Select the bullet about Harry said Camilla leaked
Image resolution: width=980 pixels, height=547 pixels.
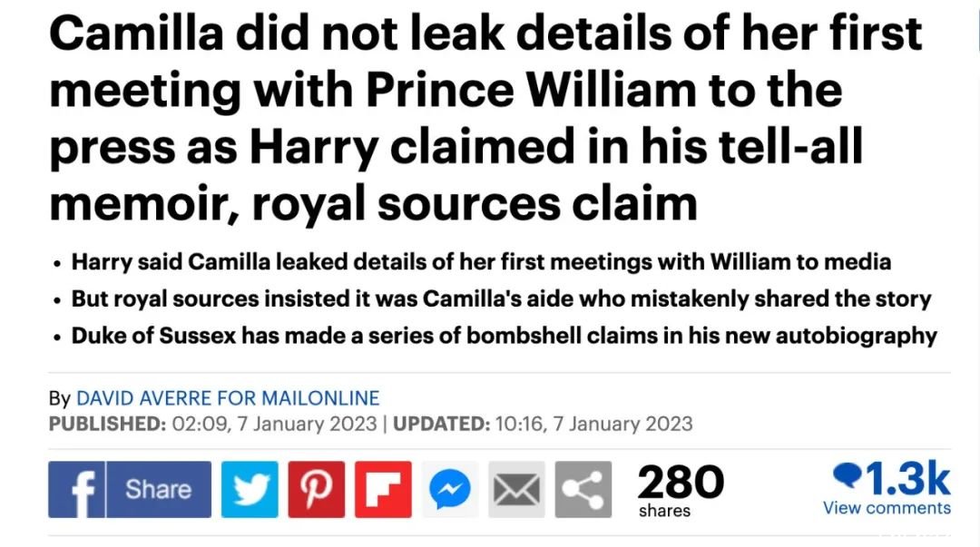pos(481,261)
